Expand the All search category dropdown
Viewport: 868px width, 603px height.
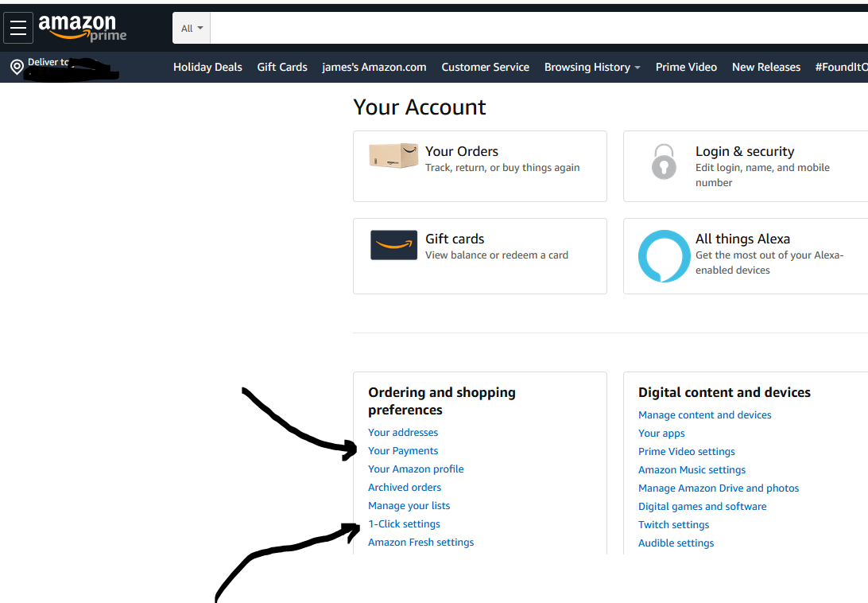[x=191, y=26]
